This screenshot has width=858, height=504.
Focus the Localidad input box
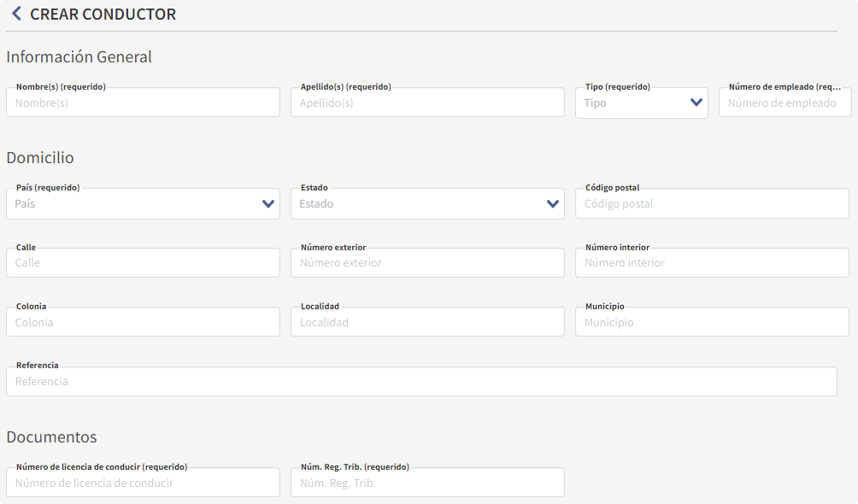click(427, 323)
